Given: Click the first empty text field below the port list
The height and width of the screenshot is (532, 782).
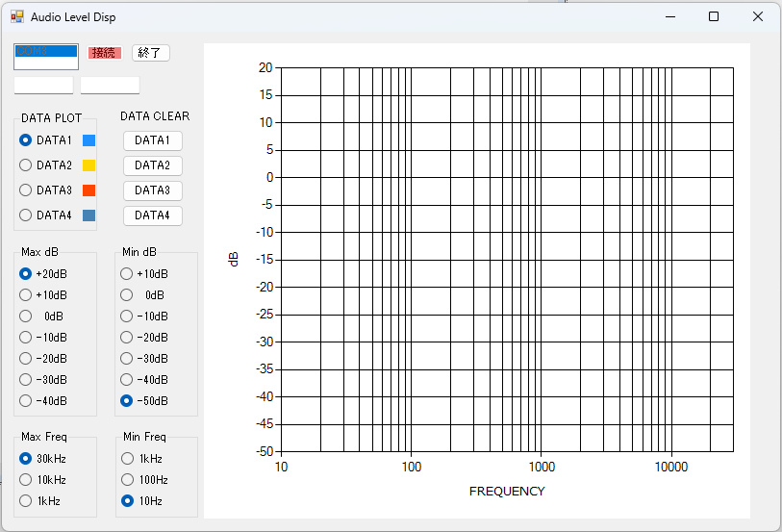Looking at the screenshot, I should pyautogui.click(x=43, y=85).
